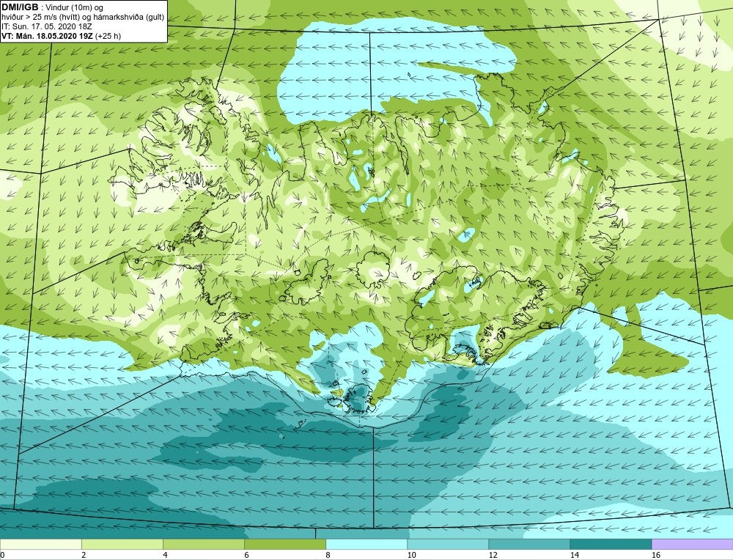
Task: Click the 'DMI/IGB' title text
Action: click(20, 7)
